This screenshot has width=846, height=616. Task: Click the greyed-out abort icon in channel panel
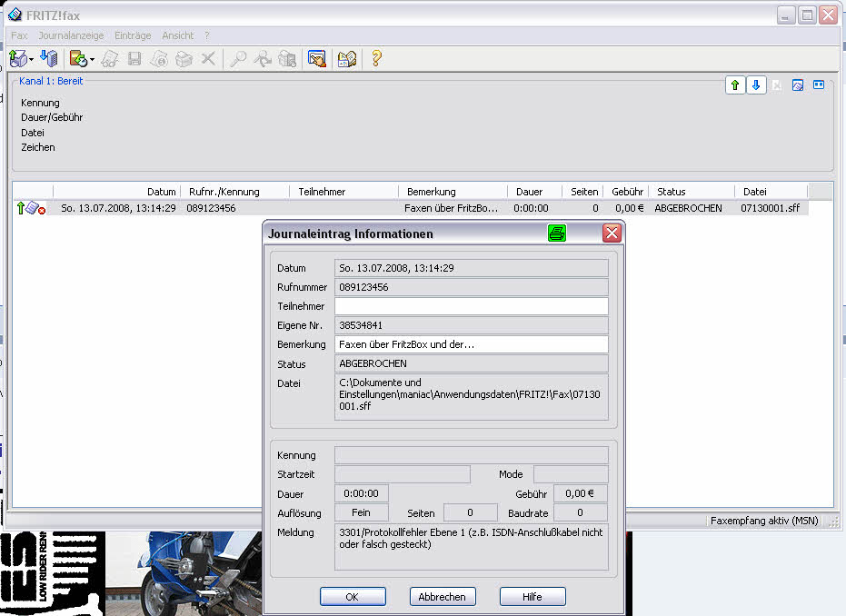[776, 85]
